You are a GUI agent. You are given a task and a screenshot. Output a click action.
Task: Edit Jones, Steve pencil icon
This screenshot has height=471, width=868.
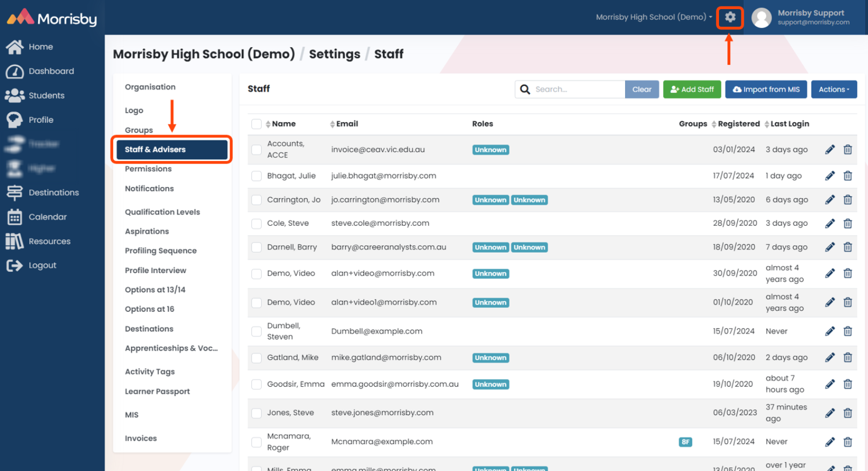tap(830, 413)
